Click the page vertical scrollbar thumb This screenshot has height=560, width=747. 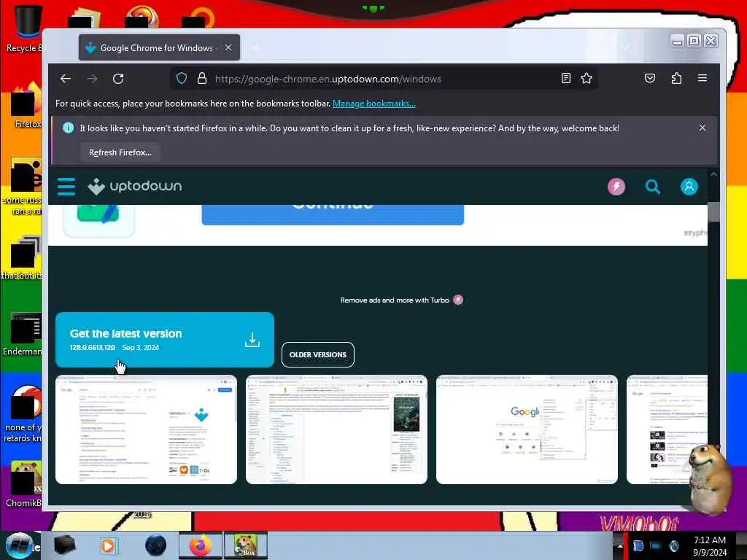713,212
